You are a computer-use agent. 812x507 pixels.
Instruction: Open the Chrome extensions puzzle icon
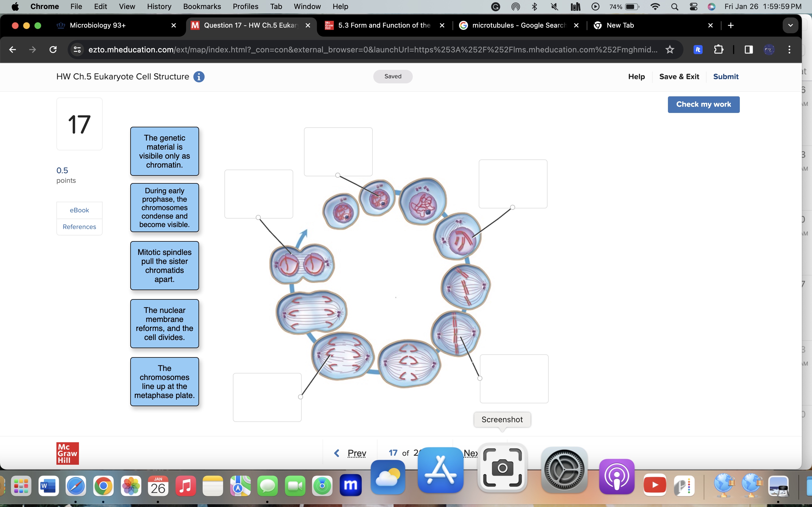[718, 50]
